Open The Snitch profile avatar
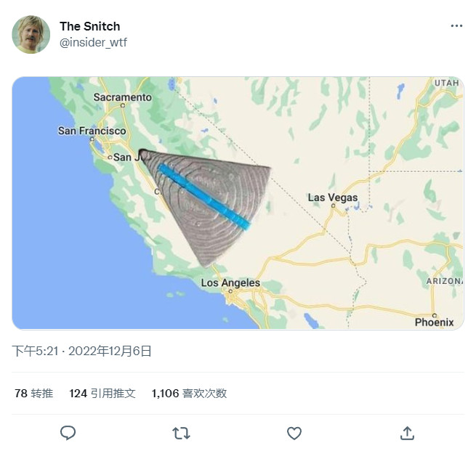The image size is (476, 451). (x=31, y=34)
